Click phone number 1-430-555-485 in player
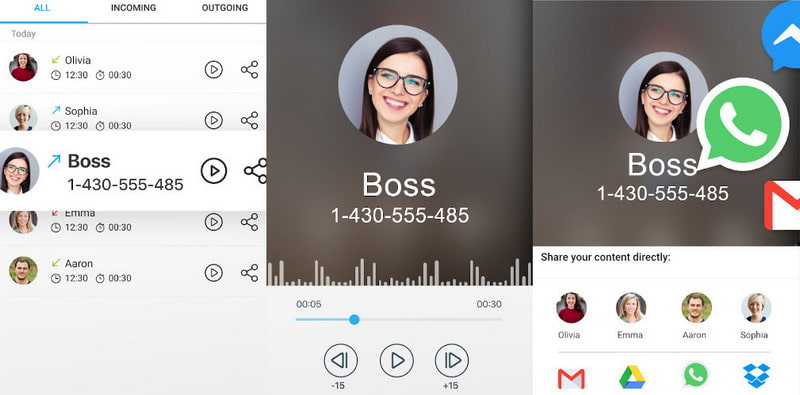 tap(400, 215)
